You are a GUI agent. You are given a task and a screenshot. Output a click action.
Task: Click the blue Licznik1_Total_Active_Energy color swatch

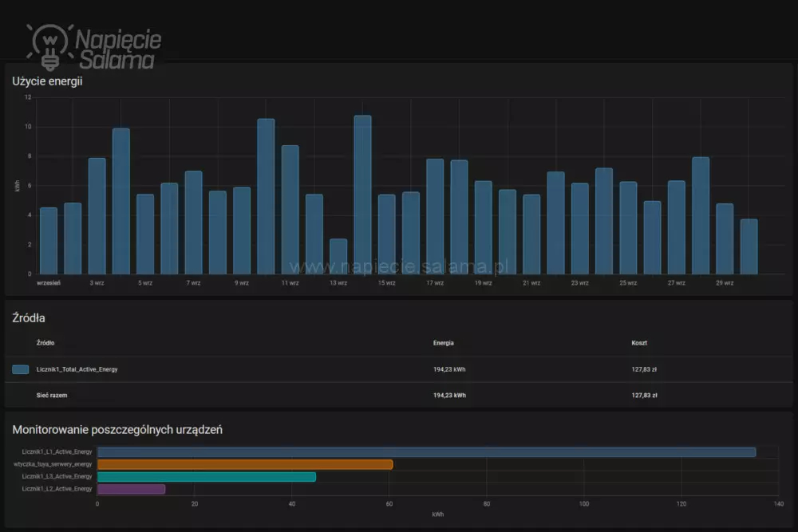point(21,369)
